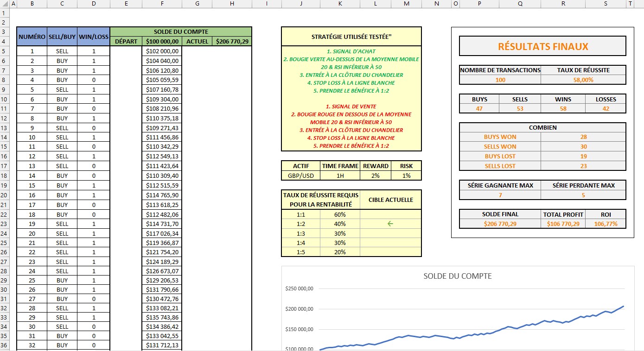Select the BUYS WON label
The height and width of the screenshot is (351, 644).
[500, 137]
